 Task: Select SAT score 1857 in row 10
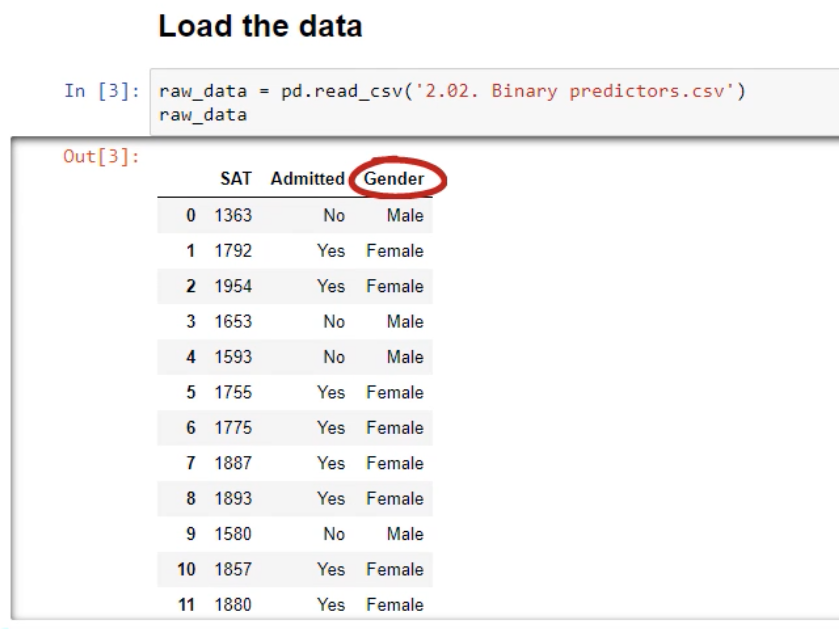[x=233, y=569]
